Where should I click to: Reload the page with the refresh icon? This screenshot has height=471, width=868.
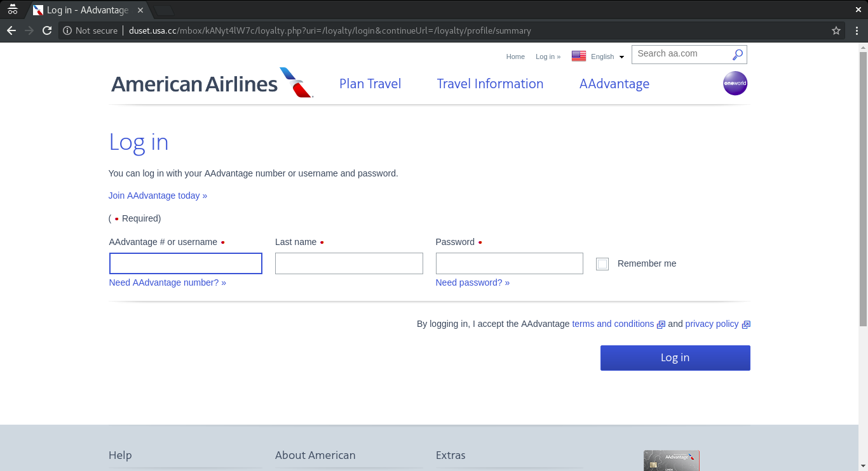[x=47, y=30]
